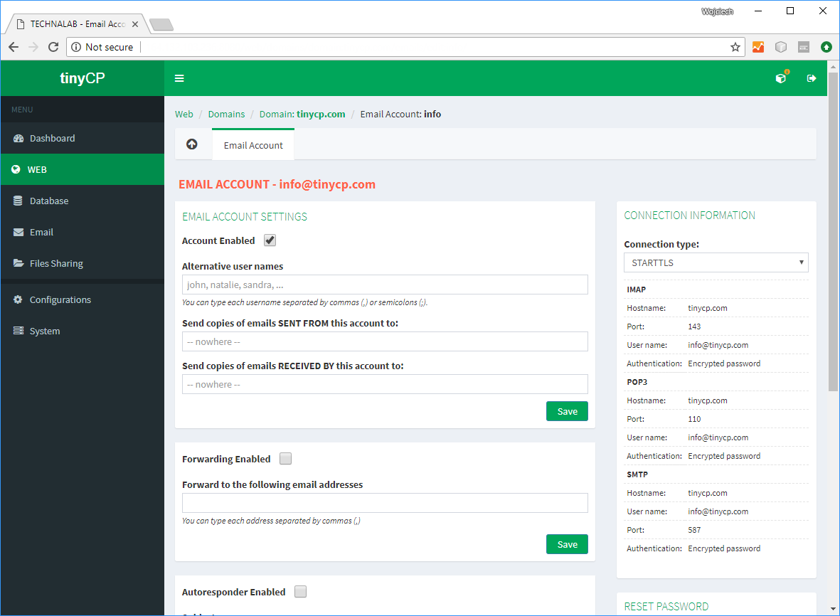
Task: Click the tinyCP logo
Action: point(82,78)
